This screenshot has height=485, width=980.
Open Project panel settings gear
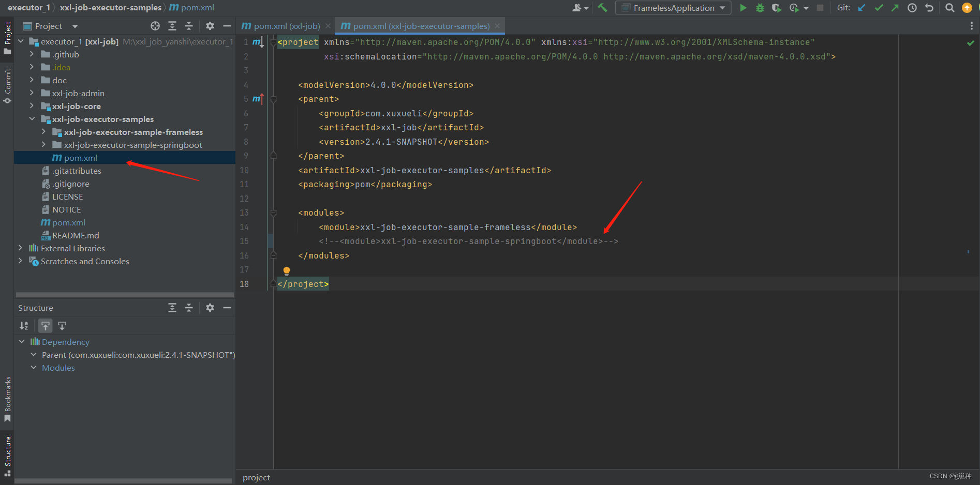tap(210, 26)
